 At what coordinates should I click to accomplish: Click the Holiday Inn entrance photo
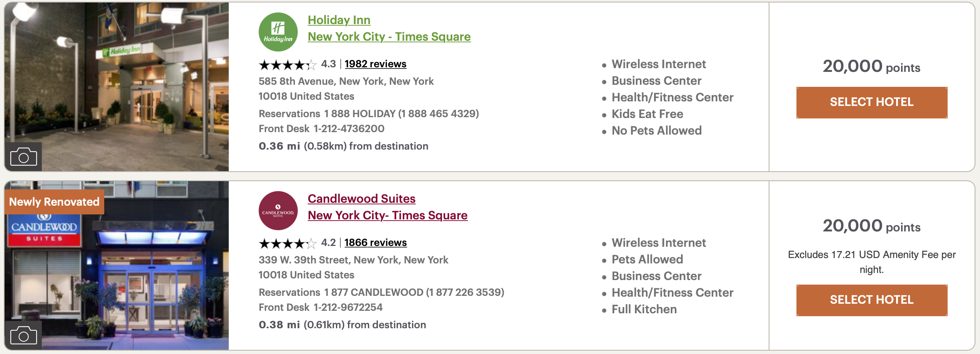coord(117,86)
